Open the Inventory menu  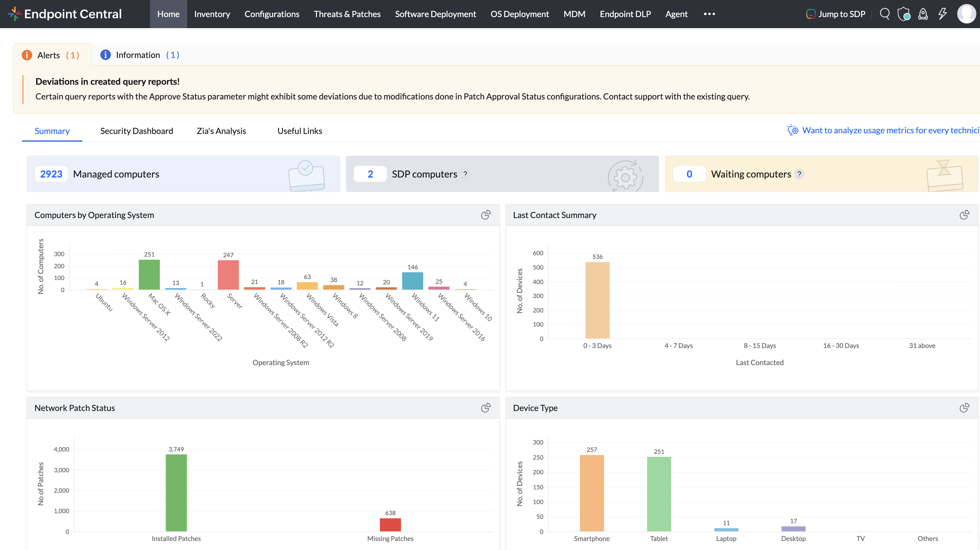click(212, 14)
